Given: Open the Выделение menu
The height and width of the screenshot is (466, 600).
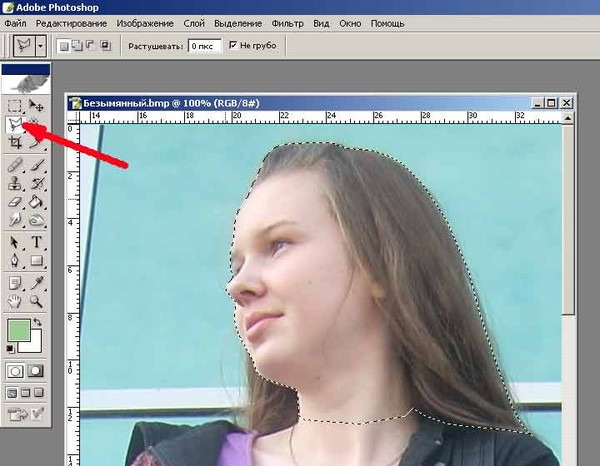Looking at the screenshot, I should tap(238, 24).
